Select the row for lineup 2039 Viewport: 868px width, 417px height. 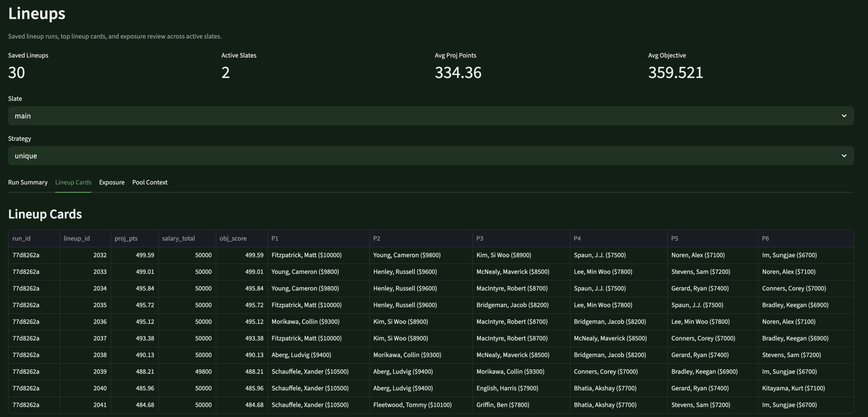[100, 371]
